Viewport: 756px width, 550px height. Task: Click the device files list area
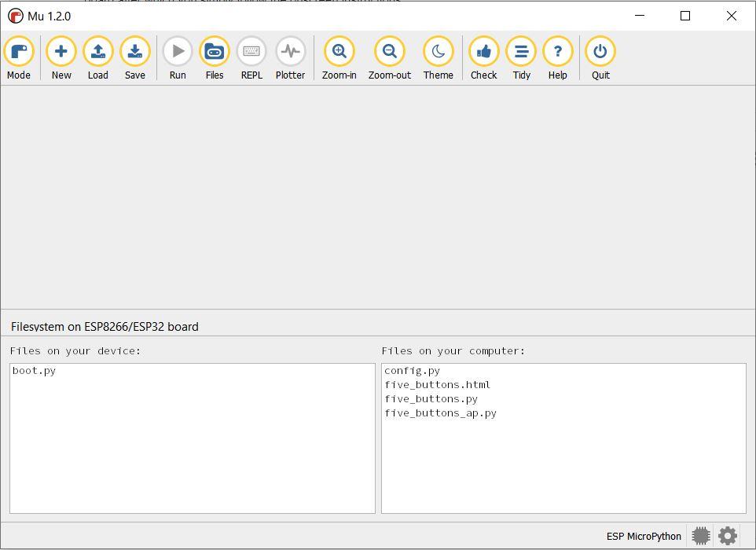(193, 438)
